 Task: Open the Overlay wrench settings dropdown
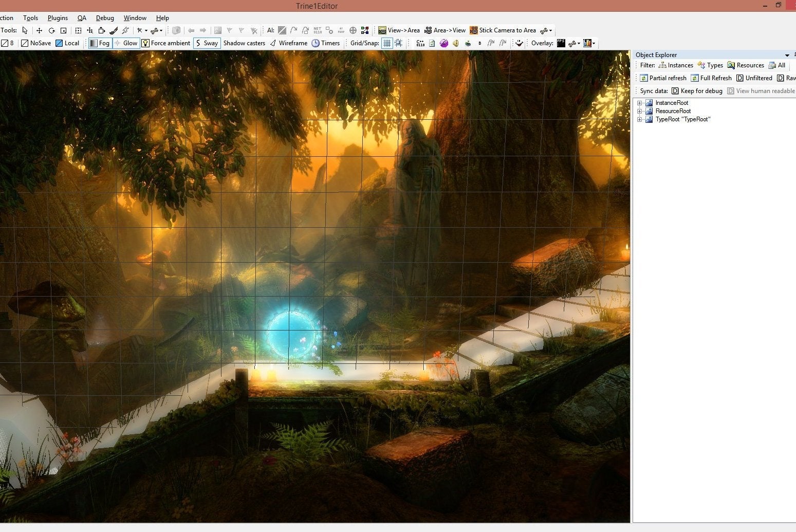574,43
